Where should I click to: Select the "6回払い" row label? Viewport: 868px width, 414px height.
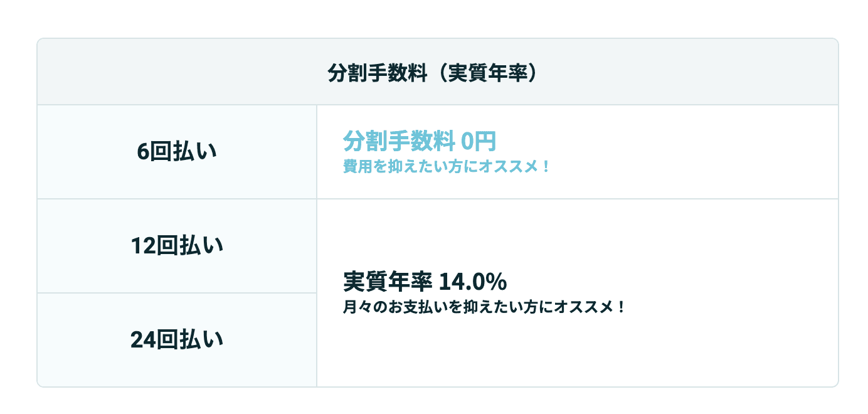pyautogui.click(x=177, y=152)
